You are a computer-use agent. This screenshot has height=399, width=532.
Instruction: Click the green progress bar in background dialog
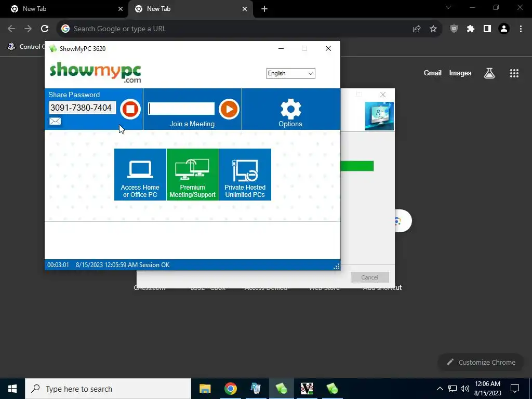[x=357, y=166]
